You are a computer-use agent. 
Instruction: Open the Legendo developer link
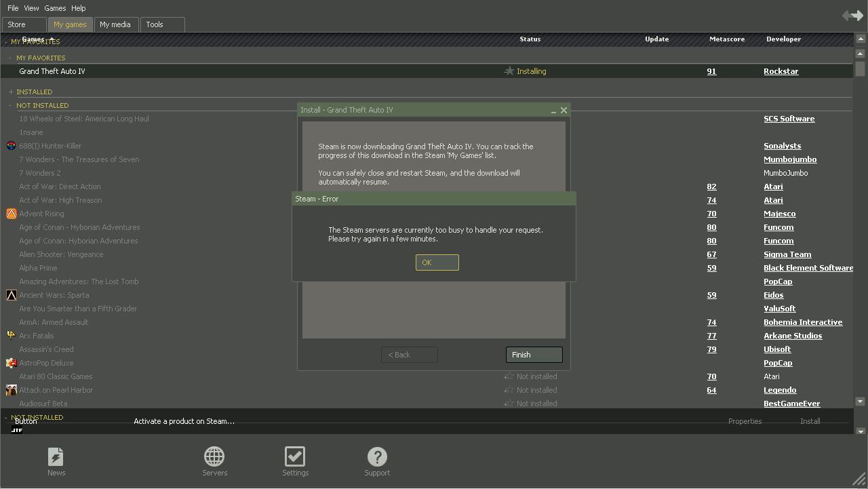[x=780, y=390]
